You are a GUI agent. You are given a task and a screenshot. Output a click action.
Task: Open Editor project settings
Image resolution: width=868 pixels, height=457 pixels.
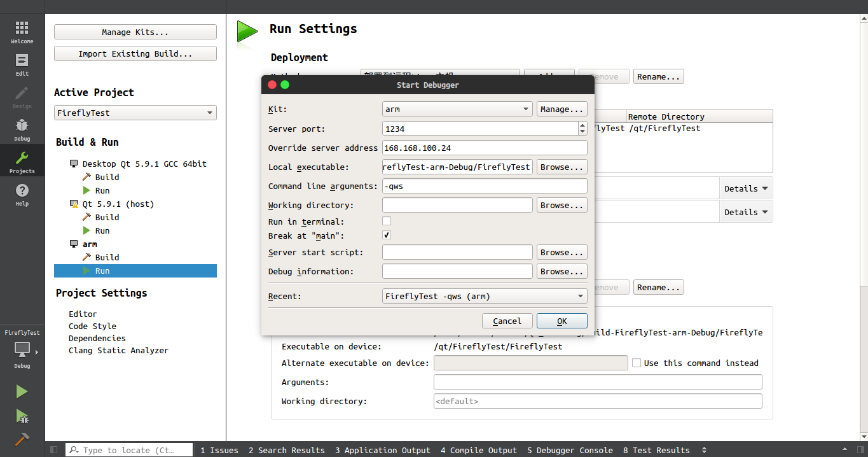(83, 314)
